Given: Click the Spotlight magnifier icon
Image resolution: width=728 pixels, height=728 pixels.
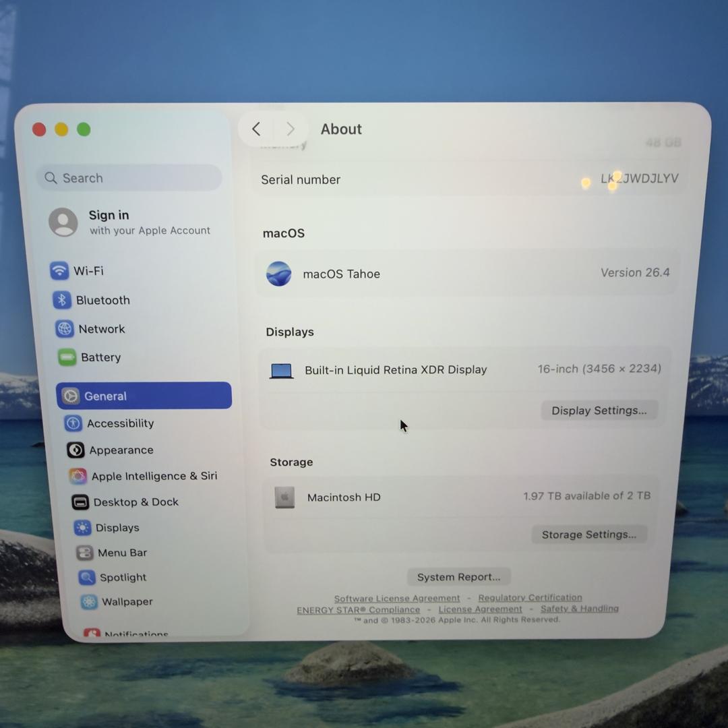Looking at the screenshot, I should pyautogui.click(x=86, y=577).
